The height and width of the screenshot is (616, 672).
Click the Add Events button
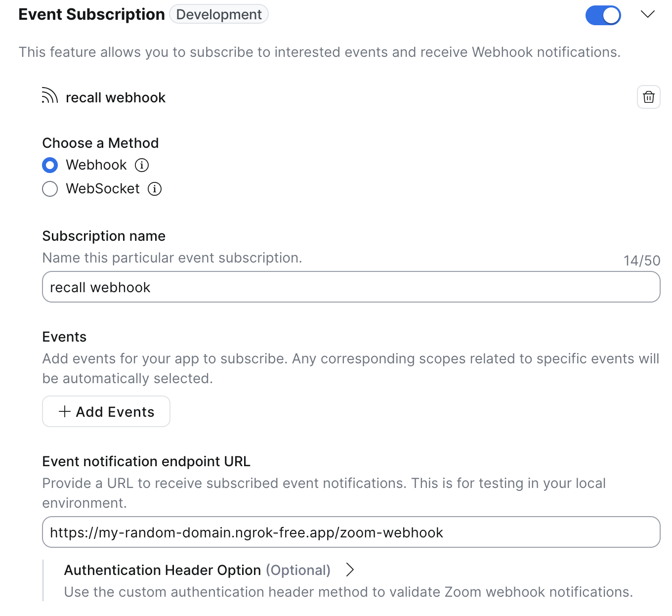point(106,411)
